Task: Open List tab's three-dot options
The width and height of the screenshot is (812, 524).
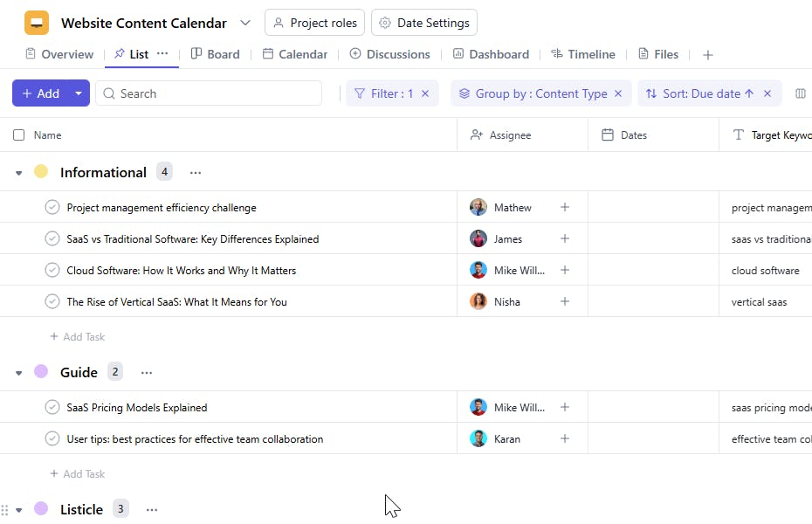Action: 162,54
